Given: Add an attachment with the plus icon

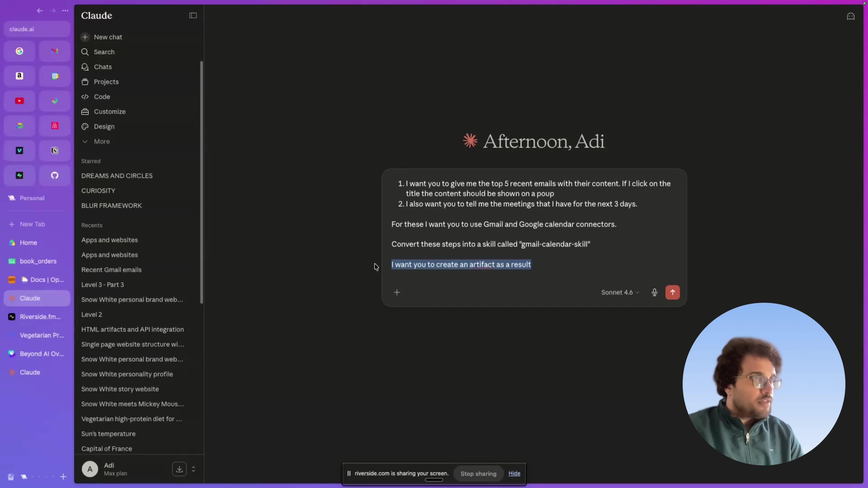Looking at the screenshot, I should pyautogui.click(x=397, y=292).
